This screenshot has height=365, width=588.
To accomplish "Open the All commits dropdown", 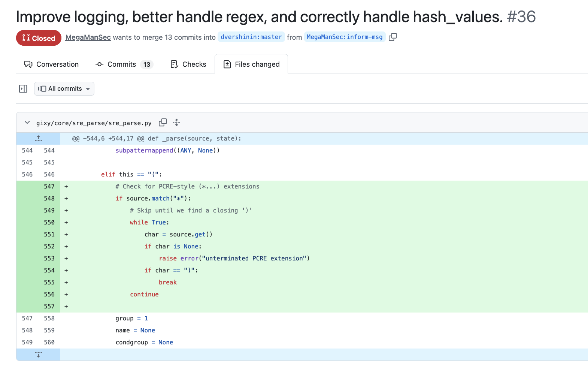I will (64, 89).
